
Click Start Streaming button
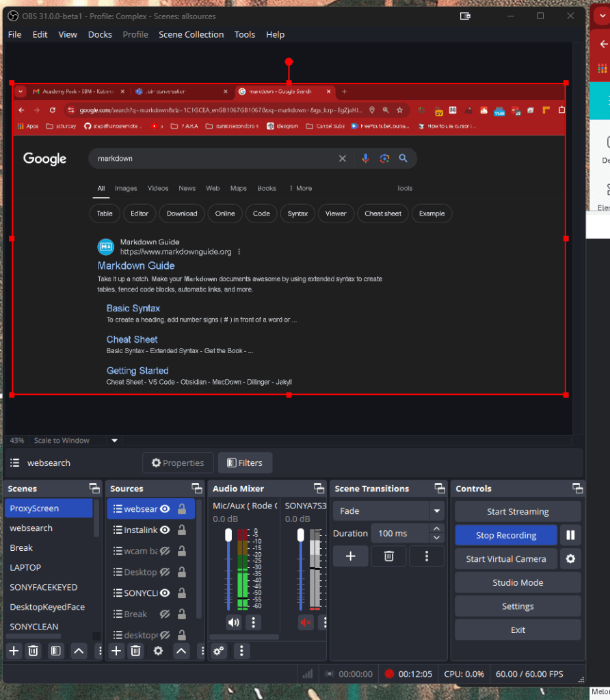pos(518,512)
